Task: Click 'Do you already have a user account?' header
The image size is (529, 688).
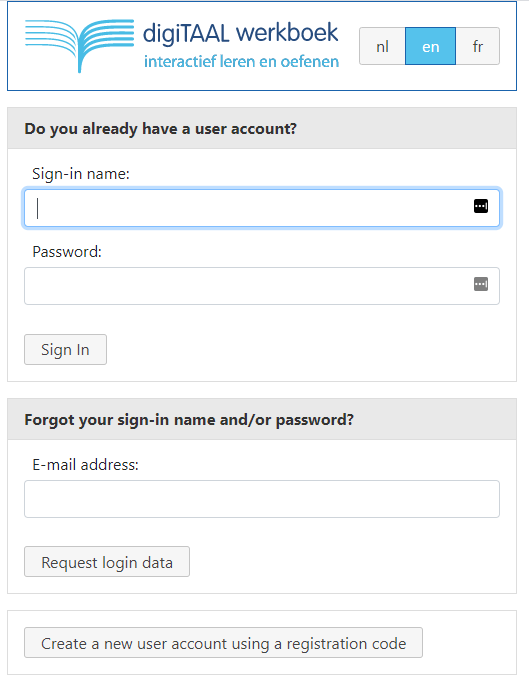Action: [x=161, y=129]
